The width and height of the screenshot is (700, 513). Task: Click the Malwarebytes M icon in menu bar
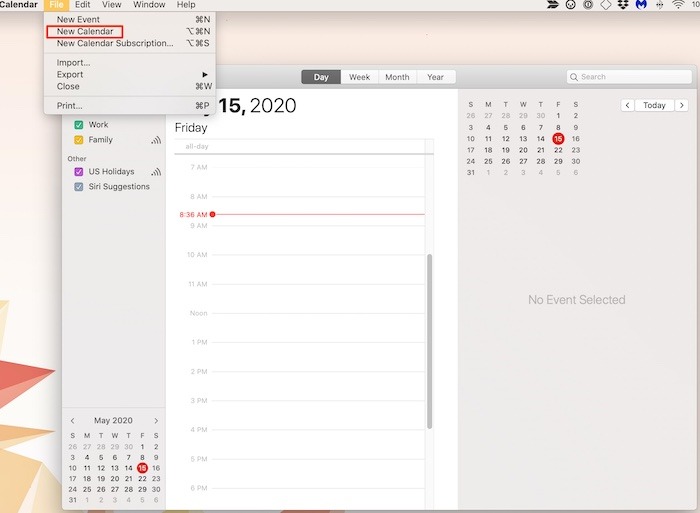tap(641, 4)
